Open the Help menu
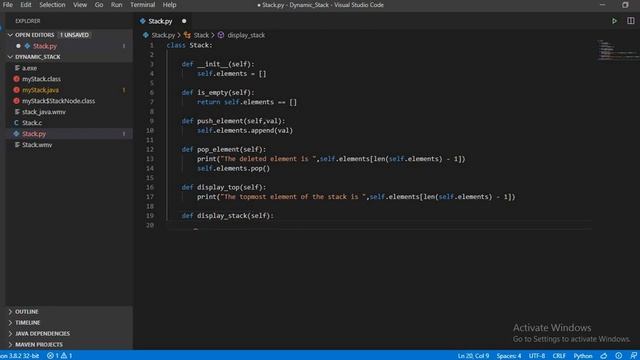The width and height of the screenshot is (640, 360). pos(169,5)
